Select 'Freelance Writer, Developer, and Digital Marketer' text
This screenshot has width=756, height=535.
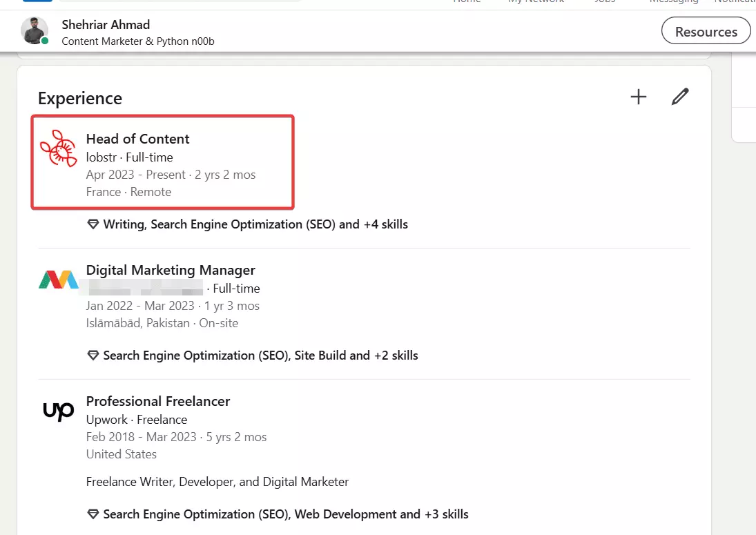(217, 482)
